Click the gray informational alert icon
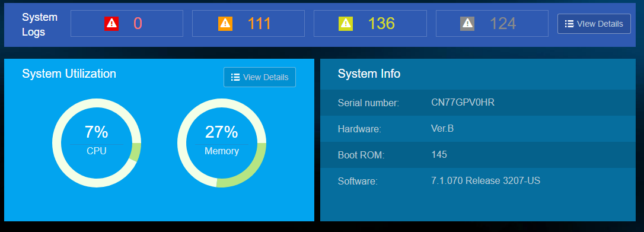Viewport: 644px width, 232px height. click(467, 24)
